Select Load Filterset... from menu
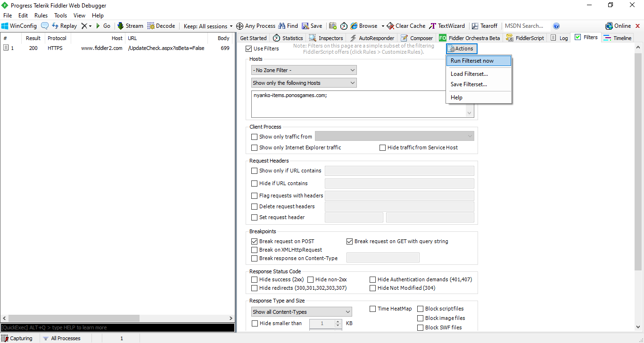 click(x=479, y=74)
